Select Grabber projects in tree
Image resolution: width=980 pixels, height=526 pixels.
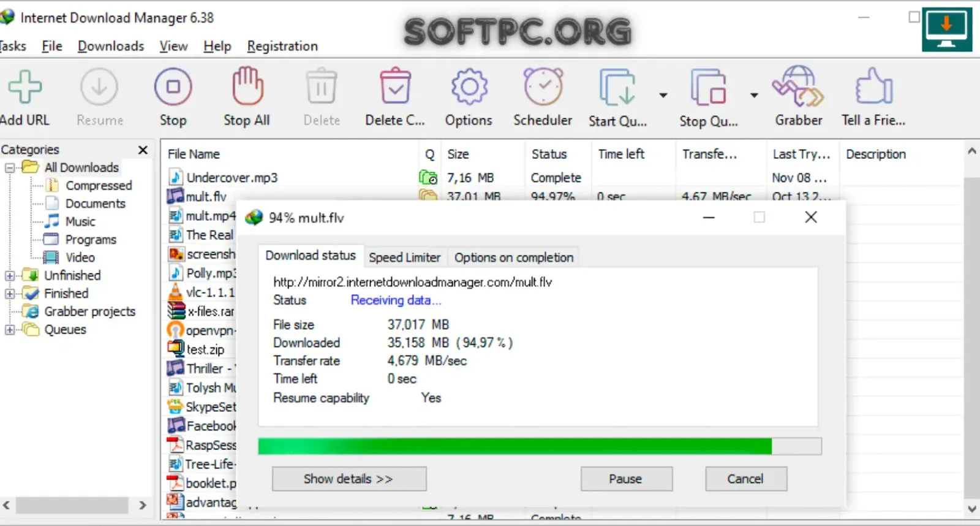pyautogui.click(x=89, y=311)
